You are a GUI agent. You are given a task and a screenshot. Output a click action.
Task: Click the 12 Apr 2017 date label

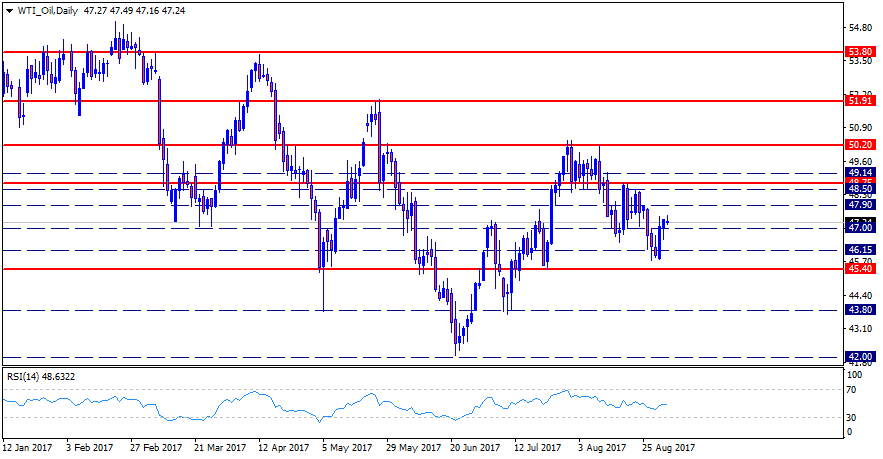coord(283,447)
